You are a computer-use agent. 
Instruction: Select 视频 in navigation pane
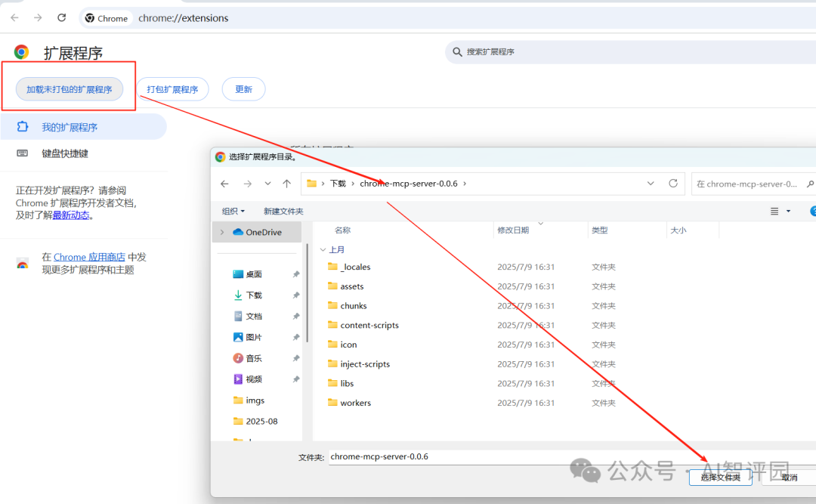253,379
